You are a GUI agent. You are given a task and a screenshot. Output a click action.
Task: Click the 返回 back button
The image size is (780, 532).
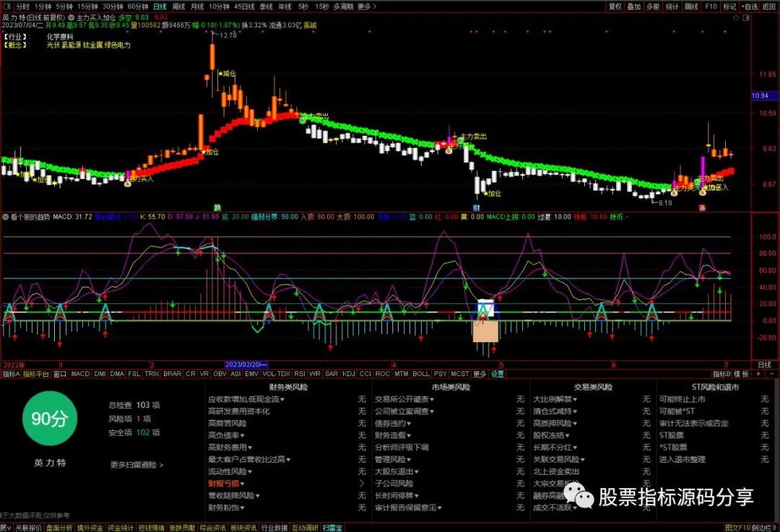pyautogui.click(x=769, y=6)
